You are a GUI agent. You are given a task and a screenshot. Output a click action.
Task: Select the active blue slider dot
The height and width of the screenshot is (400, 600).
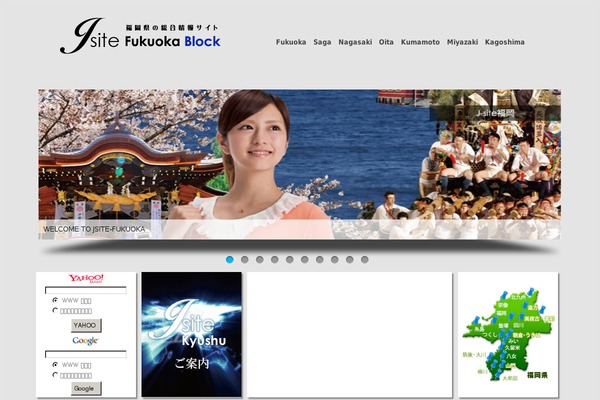[229, 259]
